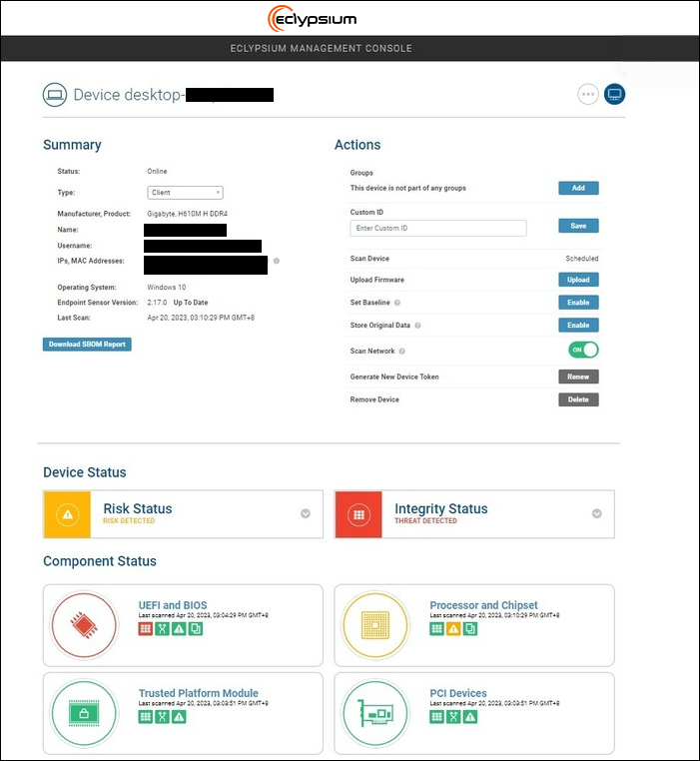Image resolution: width=700 pixels, height=761 pixels.
Task: Click the green warning triangle under PCI Devices
Action: pos(470,717)
